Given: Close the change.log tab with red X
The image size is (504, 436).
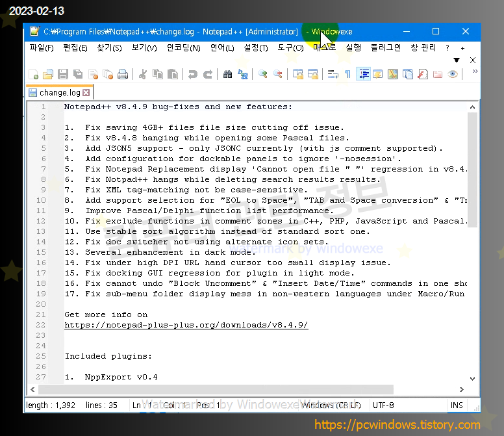Looking at the screenshot, I should coord(86,93).
